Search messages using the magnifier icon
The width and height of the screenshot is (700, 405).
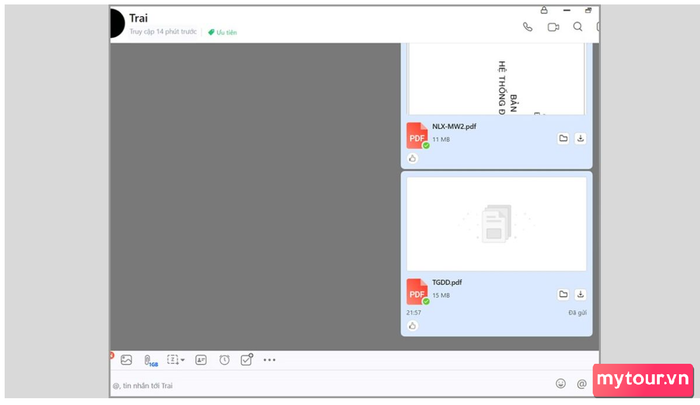tap(577, 27)
